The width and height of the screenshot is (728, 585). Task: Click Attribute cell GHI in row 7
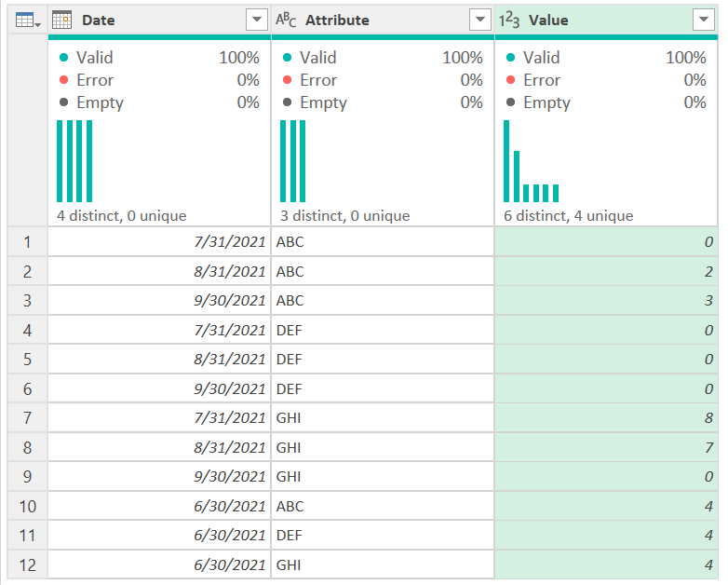click(x=383, y=417)
